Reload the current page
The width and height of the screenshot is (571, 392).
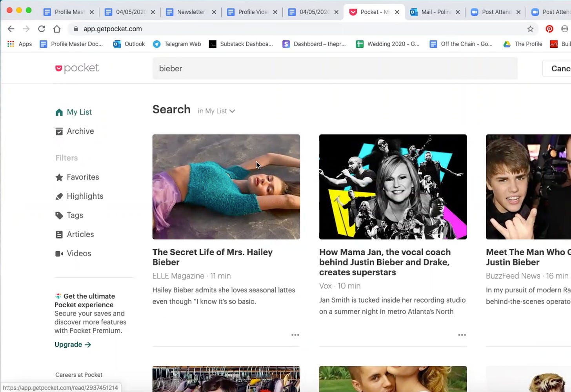coord(42,29)
